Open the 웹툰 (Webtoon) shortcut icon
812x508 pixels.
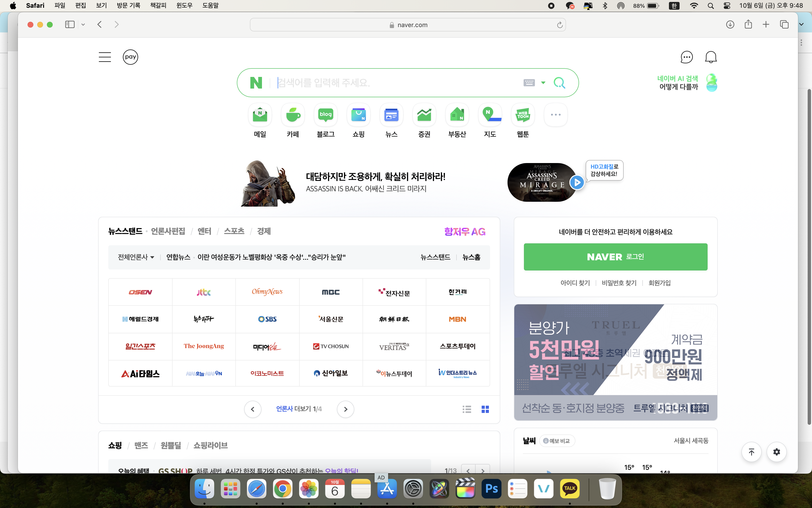coord(523,115)
